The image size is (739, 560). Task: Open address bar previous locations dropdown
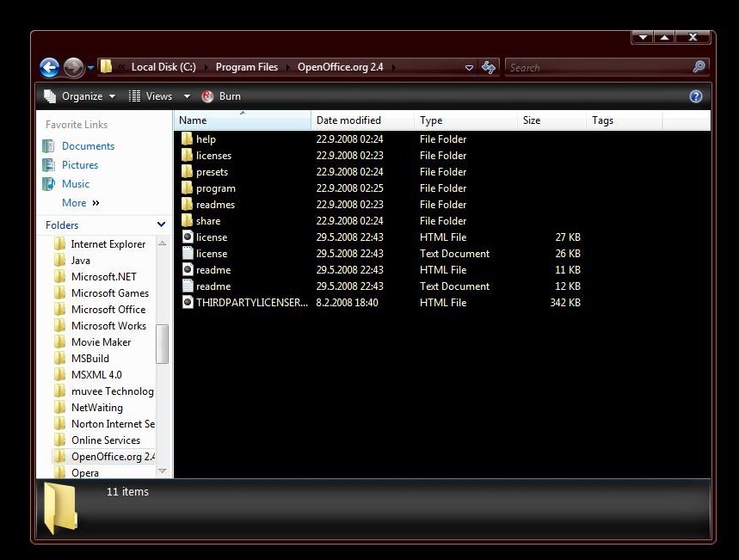pos(469,68)
